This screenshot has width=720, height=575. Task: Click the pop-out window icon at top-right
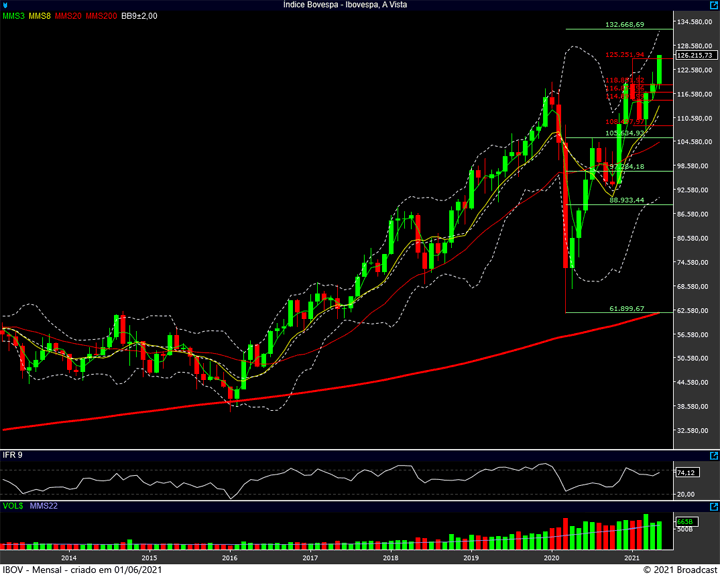coord(712,5)
